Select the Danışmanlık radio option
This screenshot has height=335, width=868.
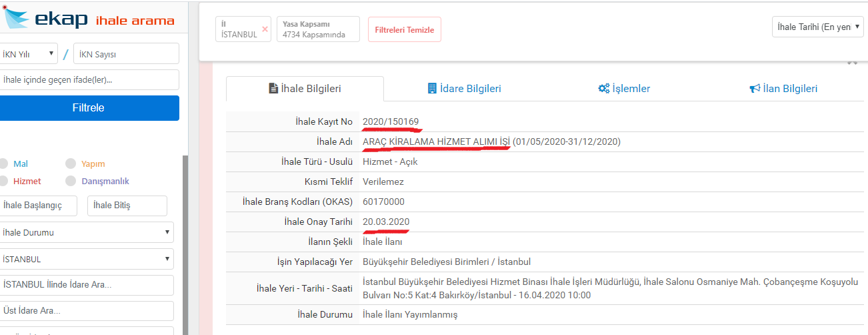71,181
